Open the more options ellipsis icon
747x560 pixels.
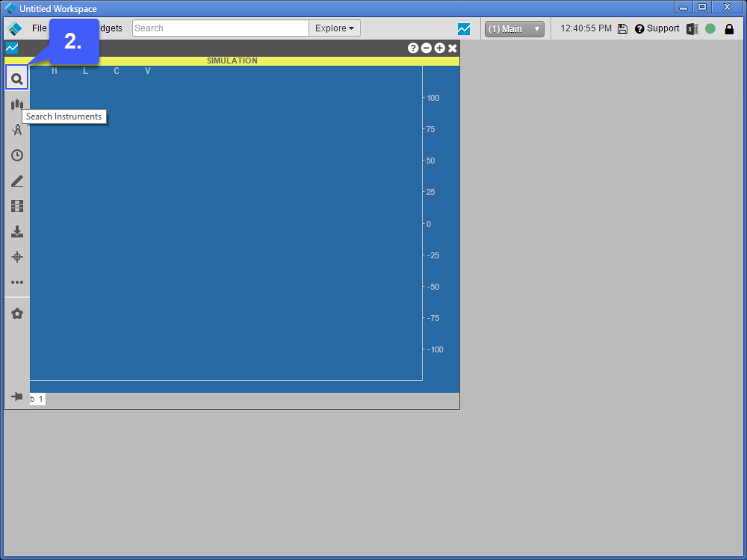[x=17, y=282]
